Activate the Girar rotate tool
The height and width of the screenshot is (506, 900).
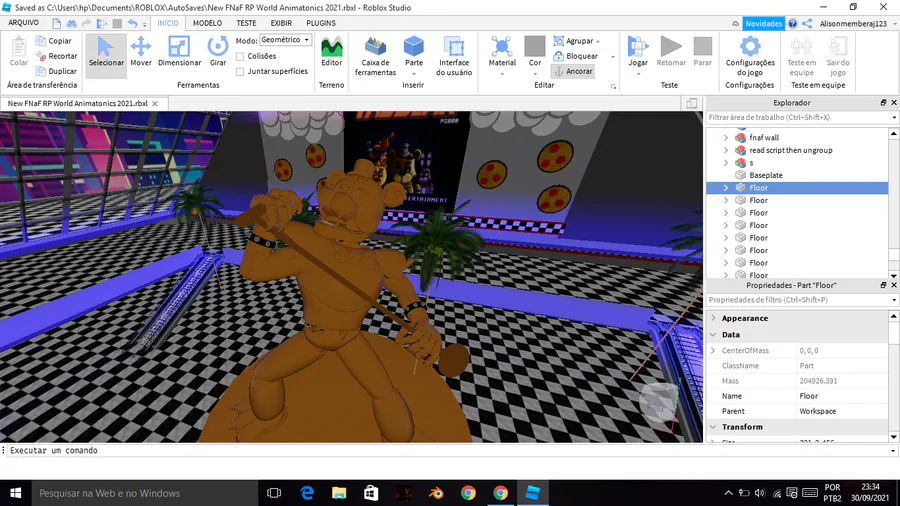(218, 52)
